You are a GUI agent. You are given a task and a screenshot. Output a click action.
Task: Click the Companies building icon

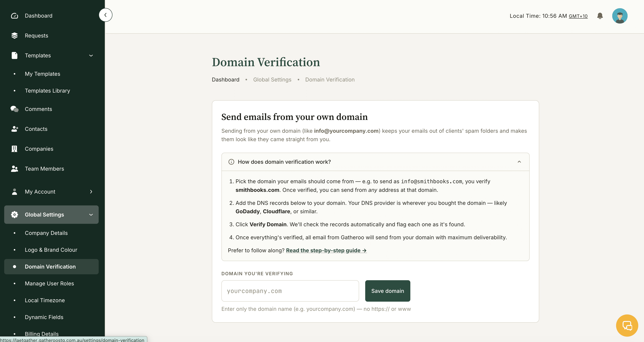coord(15,149)
